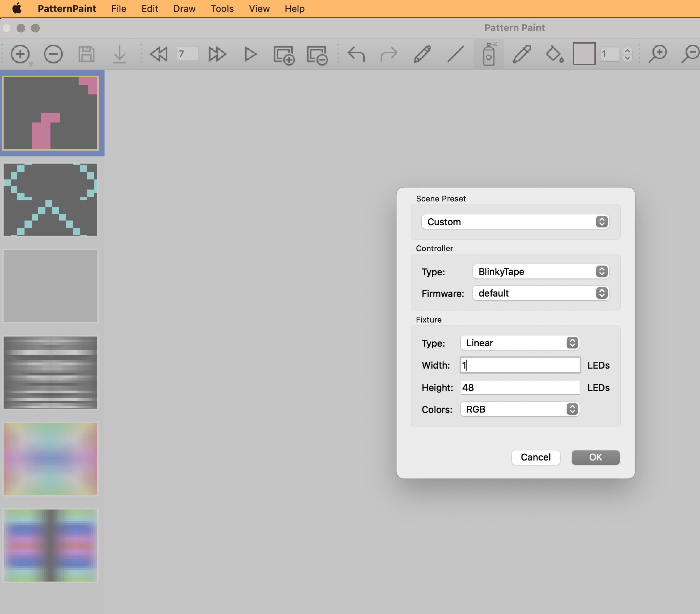Confirm the dialog with OK
Image resolution: width=700 pixels, height=614 pixels.
pos(595,457)
